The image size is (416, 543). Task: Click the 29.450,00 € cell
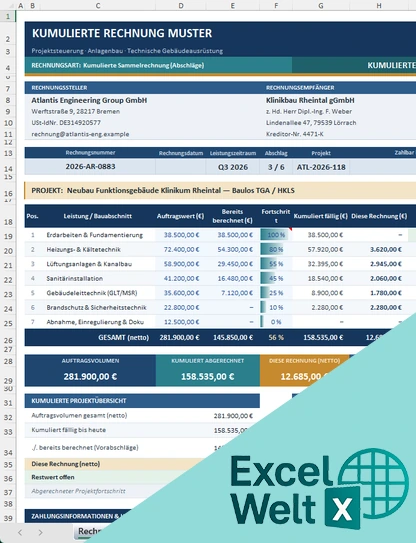pos(233,264)
